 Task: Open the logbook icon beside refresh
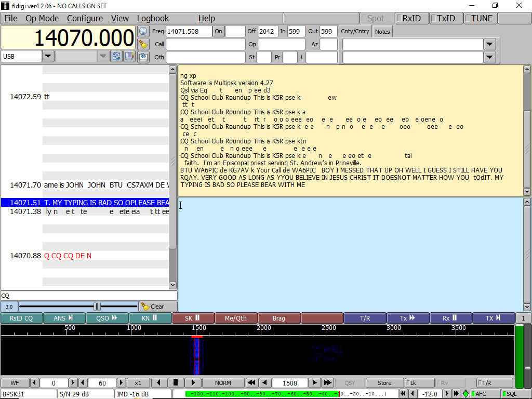point(129,57)
